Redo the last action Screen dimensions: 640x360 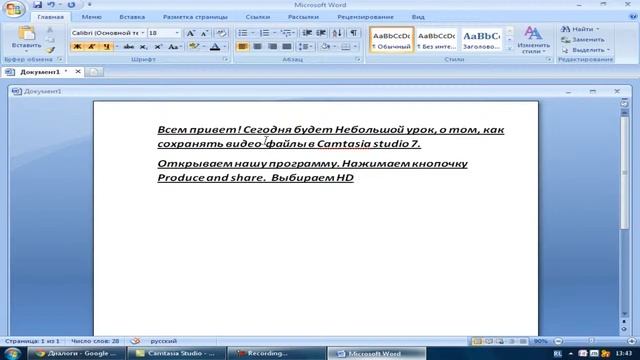pyautogui.click(x=71, y=4)
